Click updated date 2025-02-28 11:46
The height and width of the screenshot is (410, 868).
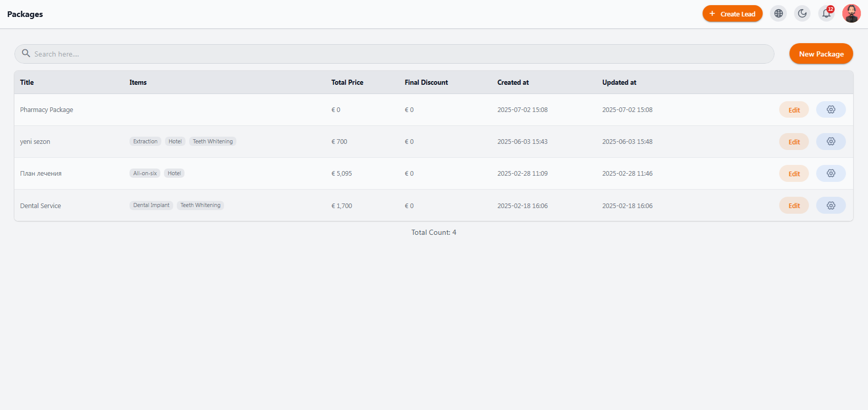click(627, 174)
